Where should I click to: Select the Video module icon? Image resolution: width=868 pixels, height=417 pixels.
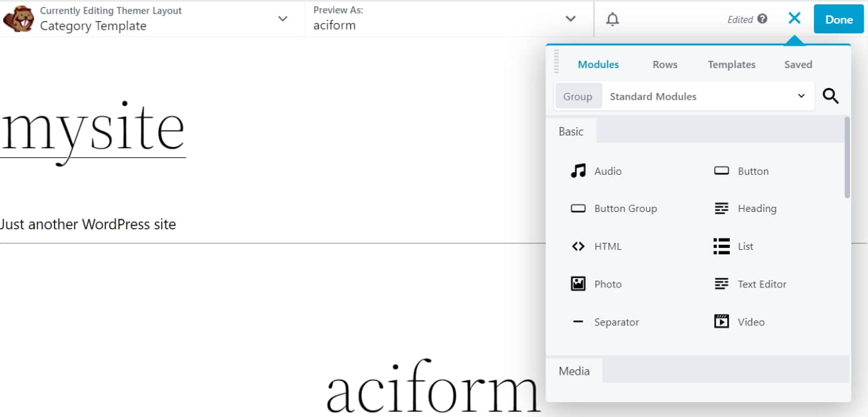(722, 322)
